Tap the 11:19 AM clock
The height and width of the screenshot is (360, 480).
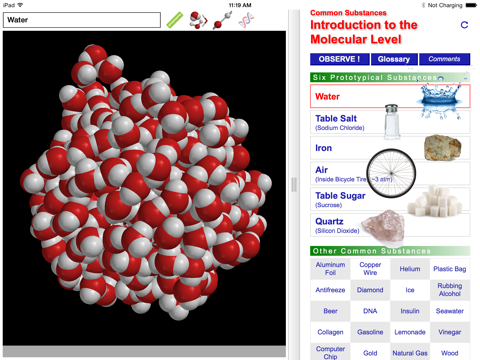coord(240,5)
